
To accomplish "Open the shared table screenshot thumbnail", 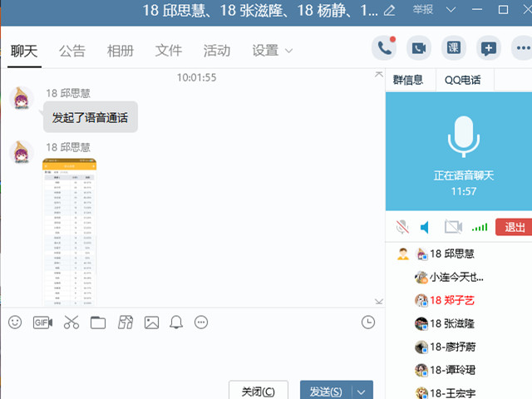I will click(69, 232).
